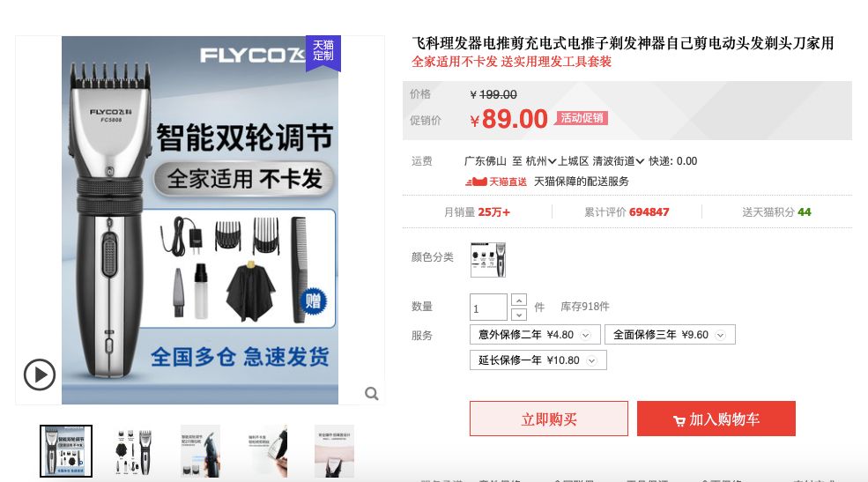Select 全面保修三年 ¥9.60 service option
The height and width of the screenshot is (482, 868).
(x=670, y=335)
